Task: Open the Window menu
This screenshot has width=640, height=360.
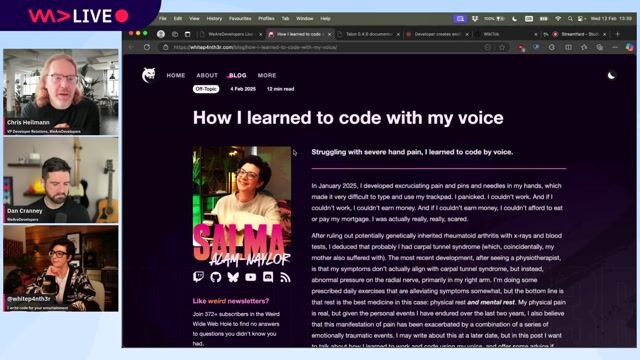Action: (x=304, y=19)
